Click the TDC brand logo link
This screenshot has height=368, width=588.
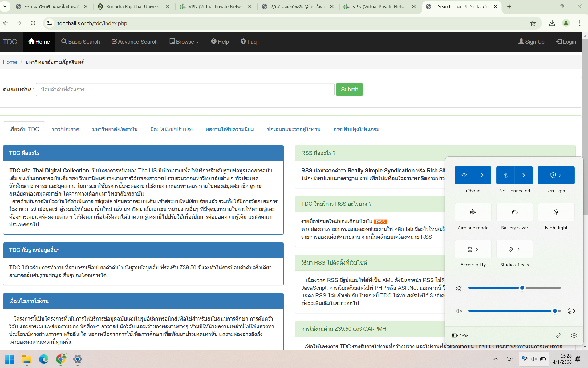click(10, 42)
